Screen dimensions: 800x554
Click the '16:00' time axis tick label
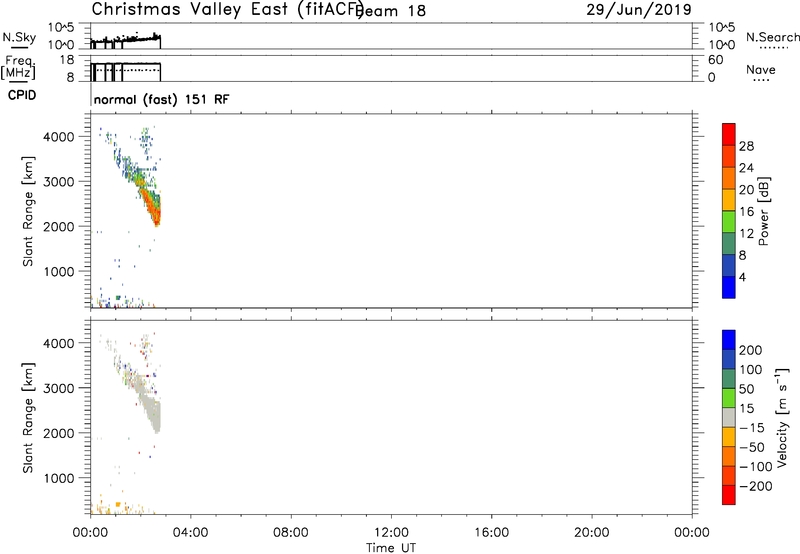click(x=491, y=533)
